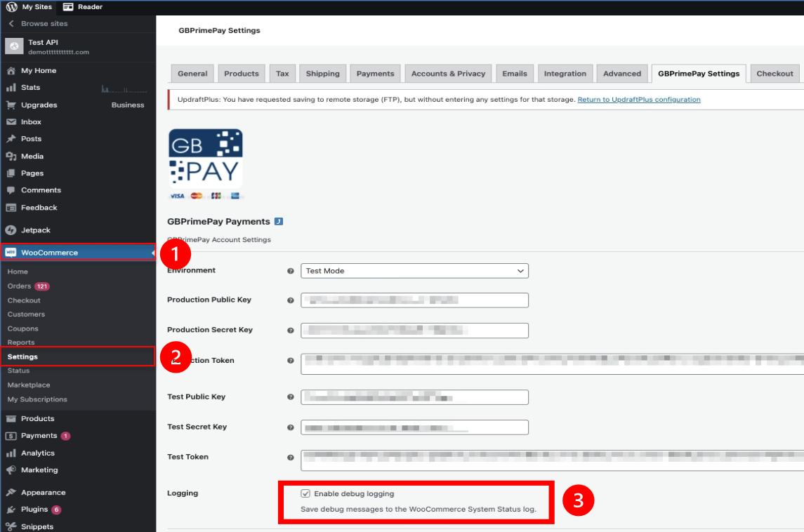
Task: Click the Inbox envelope icon
Action: point(11,122)
